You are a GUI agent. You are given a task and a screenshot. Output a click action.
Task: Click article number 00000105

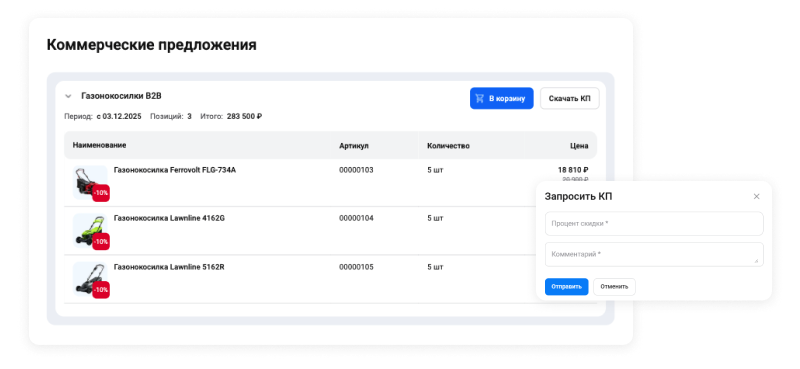click(x=356, y=267)
